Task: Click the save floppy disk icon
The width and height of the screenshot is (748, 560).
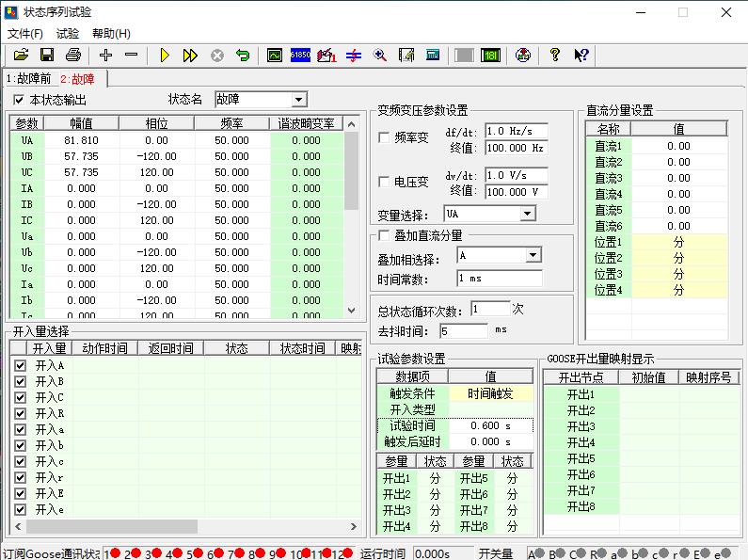Action: [46, 56]
